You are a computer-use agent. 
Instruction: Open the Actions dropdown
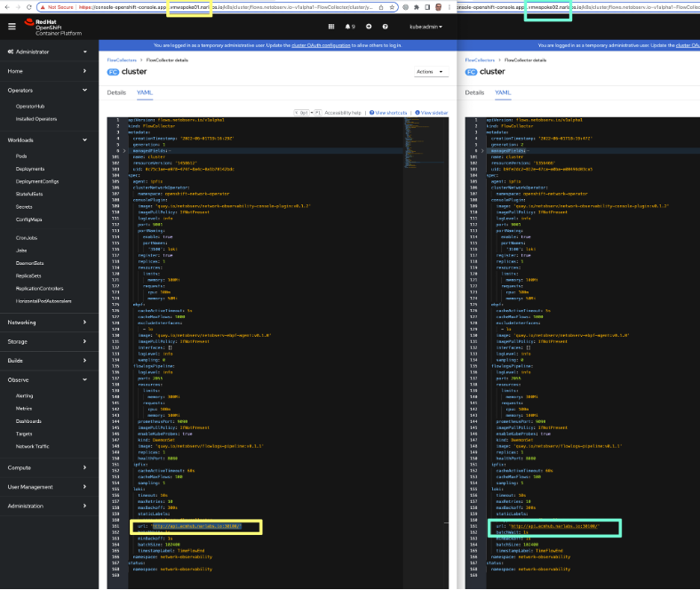(427, 72)
